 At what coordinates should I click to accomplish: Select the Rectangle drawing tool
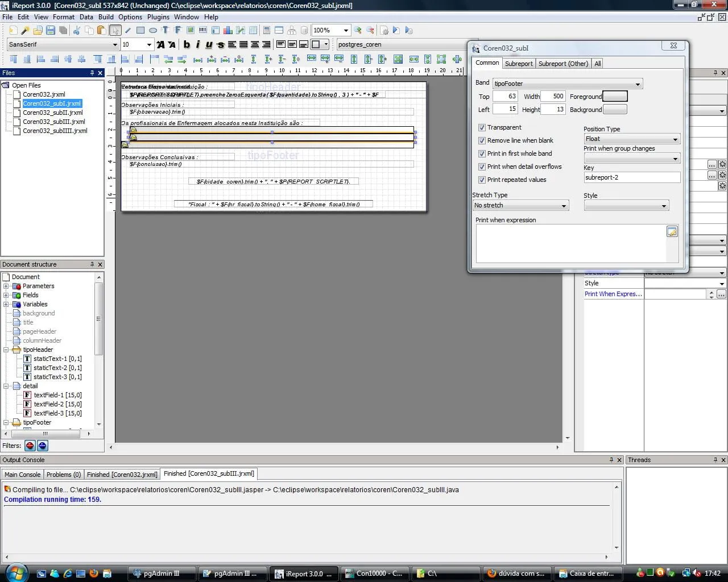(x=140, y=30)
